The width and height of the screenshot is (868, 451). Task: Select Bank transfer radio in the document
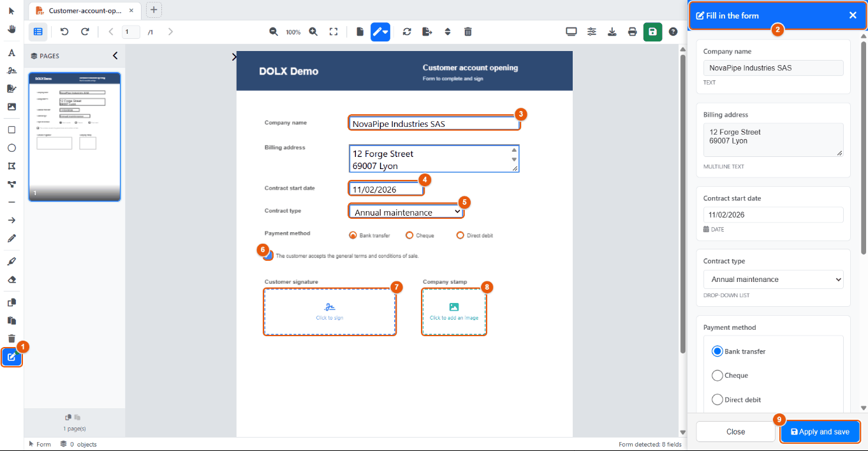point(353,235)
